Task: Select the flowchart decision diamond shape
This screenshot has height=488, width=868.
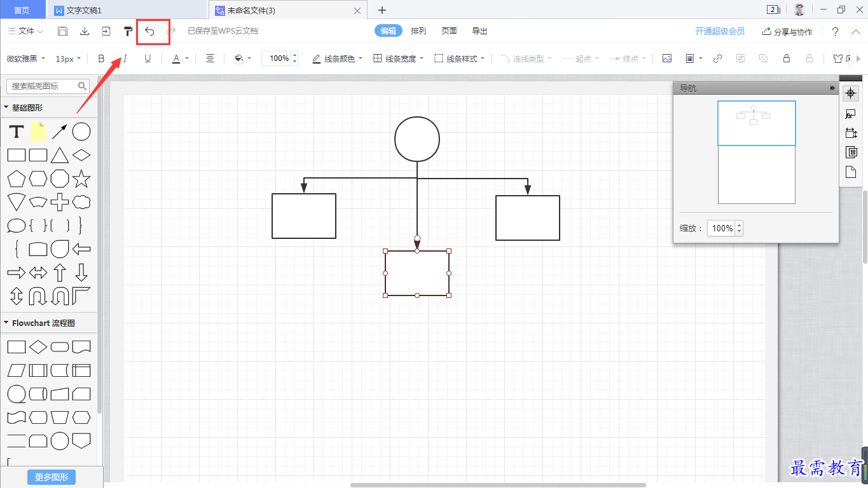Action: [38, 347]
